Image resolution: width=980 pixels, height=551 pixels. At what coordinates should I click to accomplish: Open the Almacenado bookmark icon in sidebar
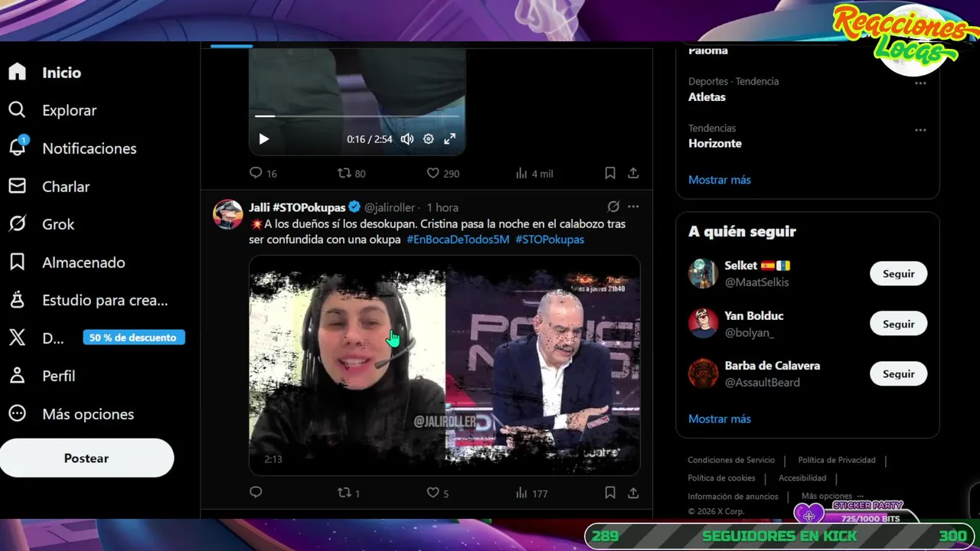tap(17, 262)
